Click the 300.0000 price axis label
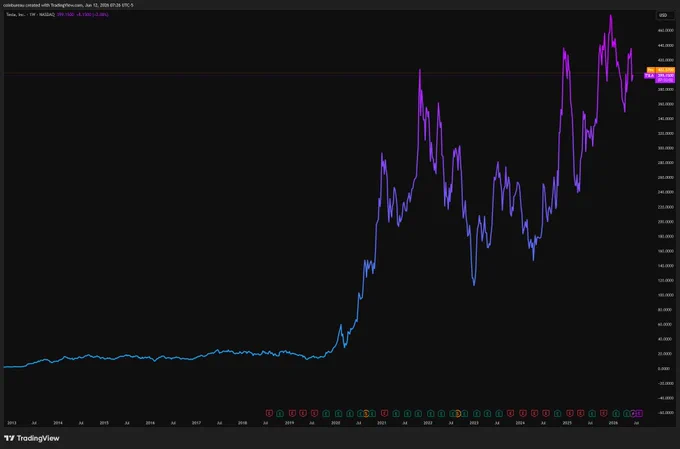This screenshot has height=449, width=680. click(666, 148)
